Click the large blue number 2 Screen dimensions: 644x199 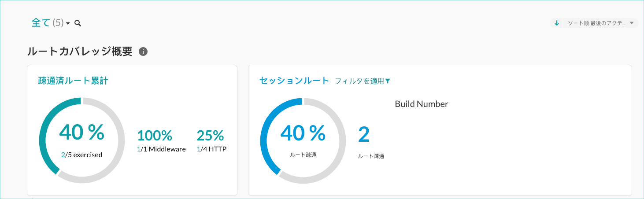(364, 135)
